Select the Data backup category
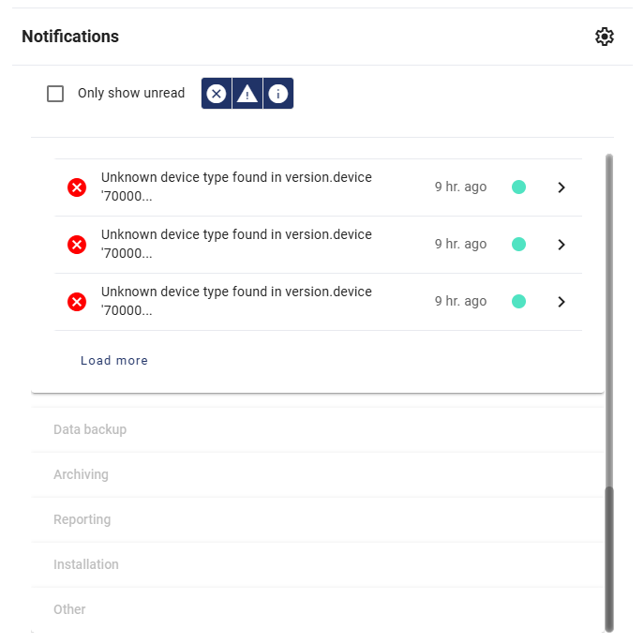 90,429
